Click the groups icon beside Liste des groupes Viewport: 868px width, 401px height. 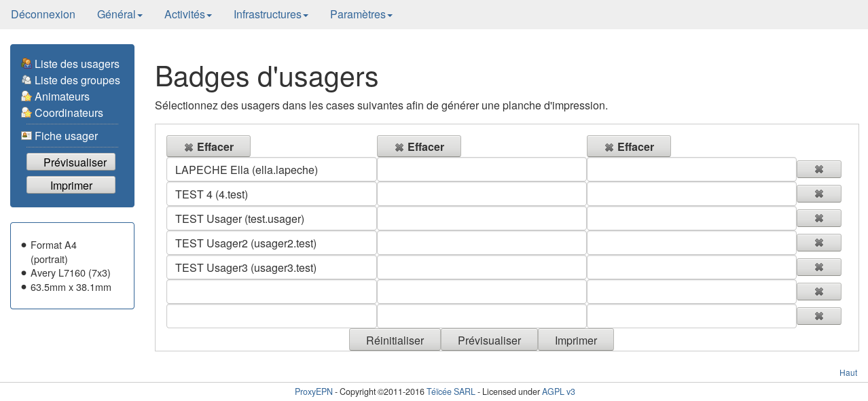tap(26, 80)
